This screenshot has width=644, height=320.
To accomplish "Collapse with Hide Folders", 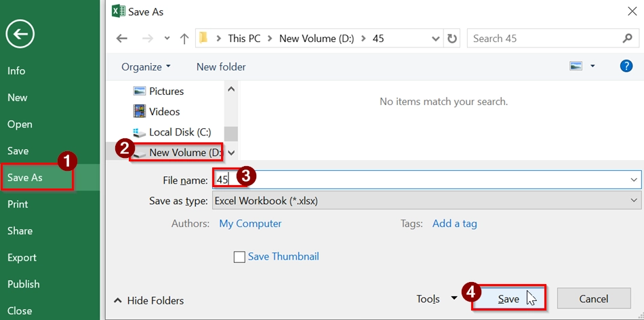I will (148, 301).
